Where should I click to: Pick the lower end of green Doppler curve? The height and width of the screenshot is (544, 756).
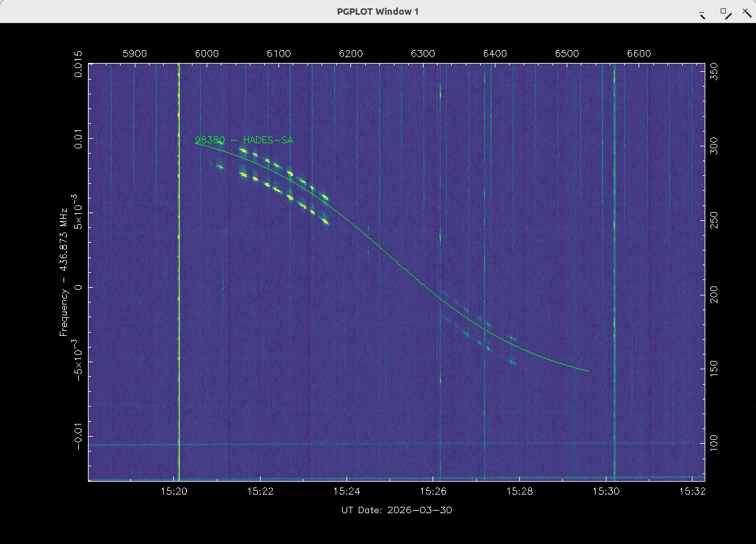(x=587, y=371)
